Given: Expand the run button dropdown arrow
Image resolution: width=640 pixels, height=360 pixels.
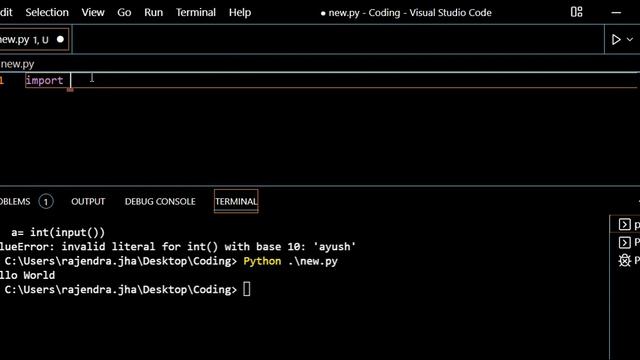Looking at the screenshot, I should click(x=630, y=40).
